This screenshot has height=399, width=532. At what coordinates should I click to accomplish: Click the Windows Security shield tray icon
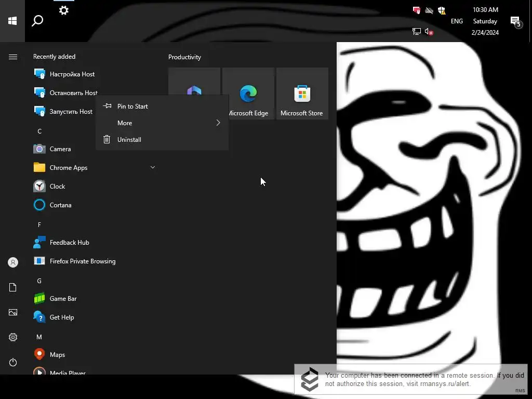pyautogui.click(x=442, y=10)
